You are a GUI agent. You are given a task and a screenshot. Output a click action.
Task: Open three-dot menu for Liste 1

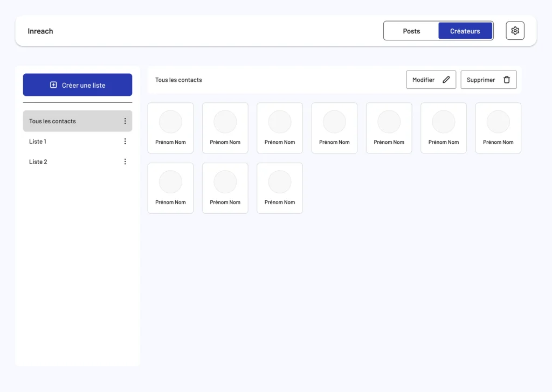click(125, 142)
